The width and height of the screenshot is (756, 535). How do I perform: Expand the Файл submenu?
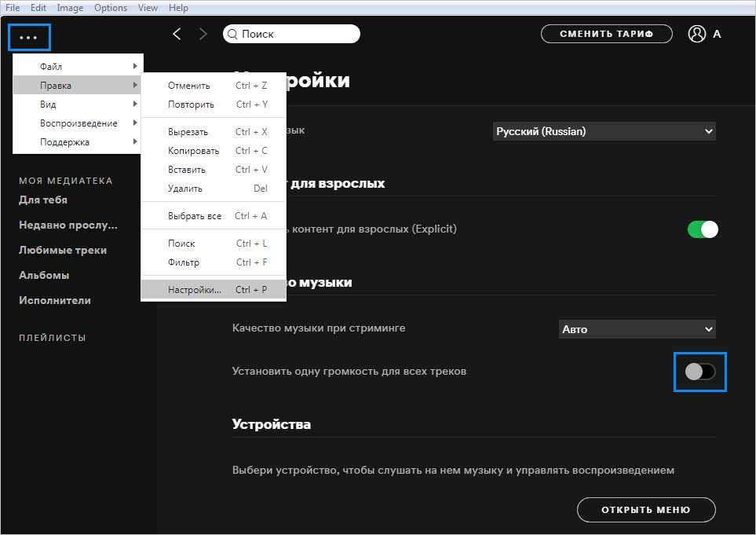point(77,67)
